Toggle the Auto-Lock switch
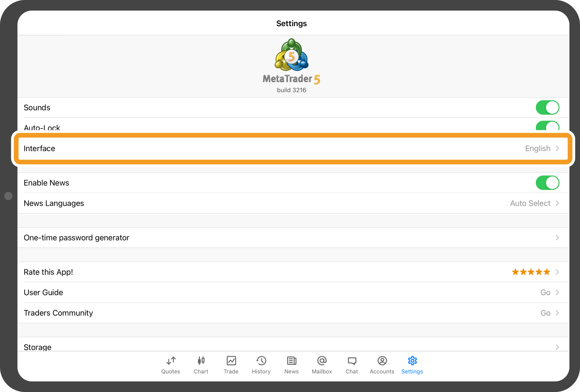 pyautogui.click(x=547, y=126)
